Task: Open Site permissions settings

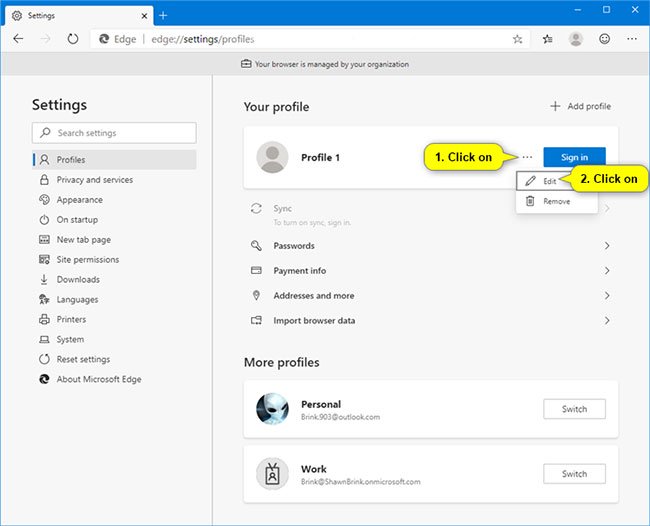Action: (88, 259)
